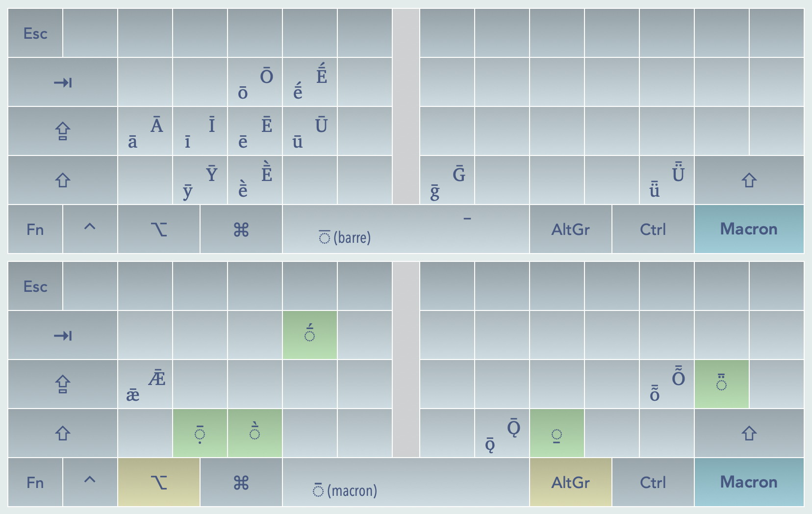
Task: Click the space bar labeled (barre)
Action: click(x=406, y=229)
